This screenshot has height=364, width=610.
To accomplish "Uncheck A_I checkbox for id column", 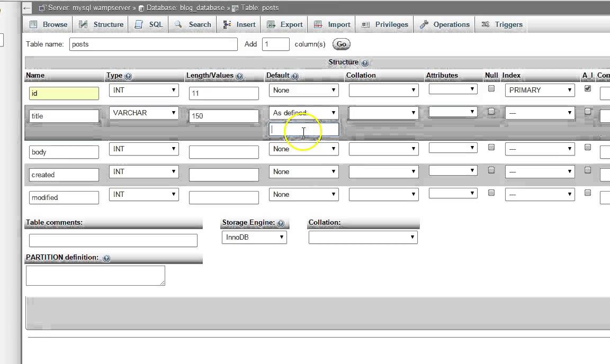I will [x=588, y=88].
